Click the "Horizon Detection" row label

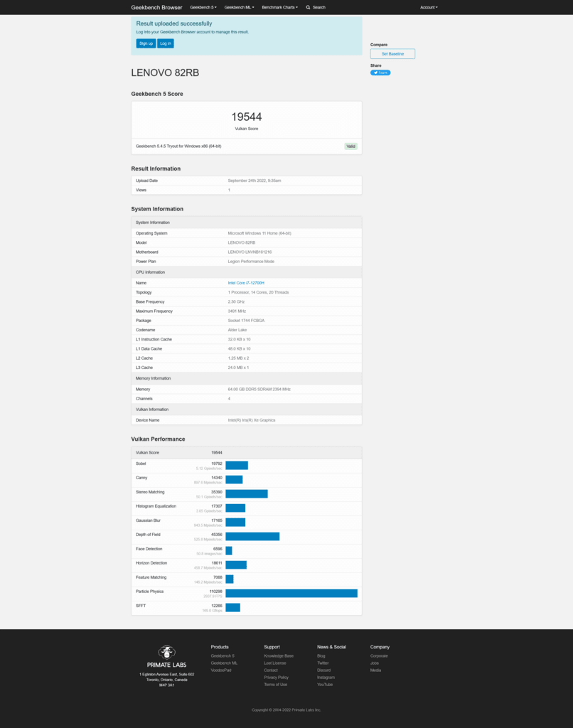(x=151, y=563)
